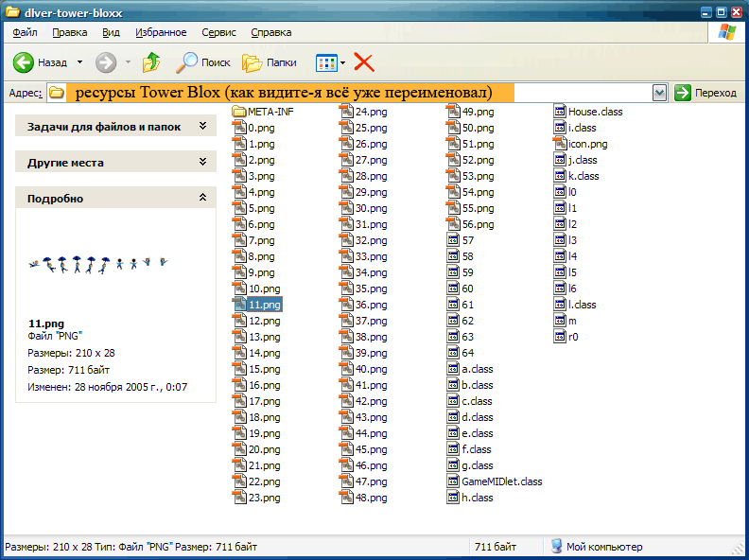Open the Избранное menu
This screenshot has height=560, width=749.
tap(161, 32)
